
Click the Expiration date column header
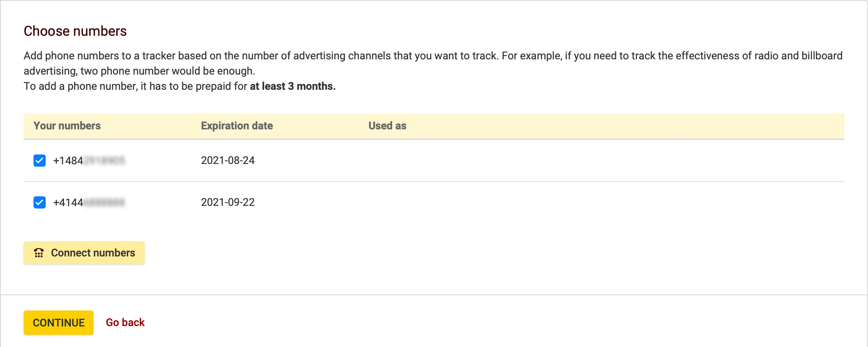click(x=237, y=126)
